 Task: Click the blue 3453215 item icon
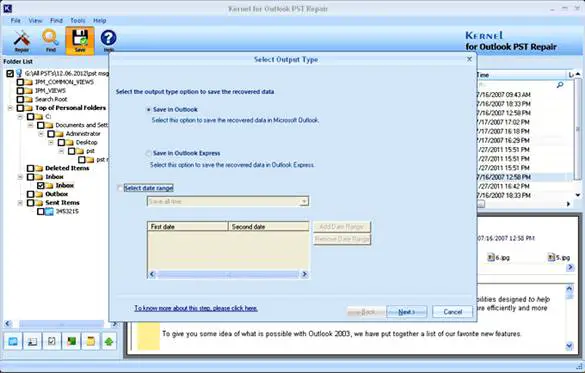(x=49, y=211)
